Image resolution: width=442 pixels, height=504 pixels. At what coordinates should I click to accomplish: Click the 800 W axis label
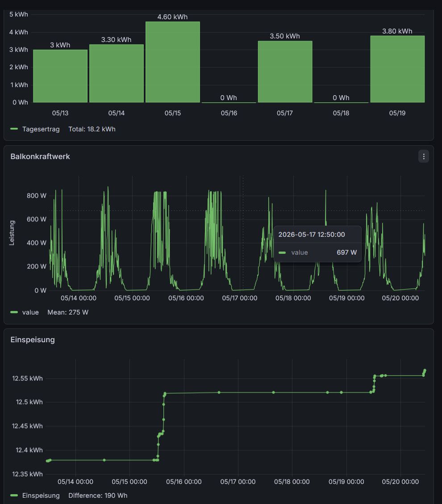37,196
